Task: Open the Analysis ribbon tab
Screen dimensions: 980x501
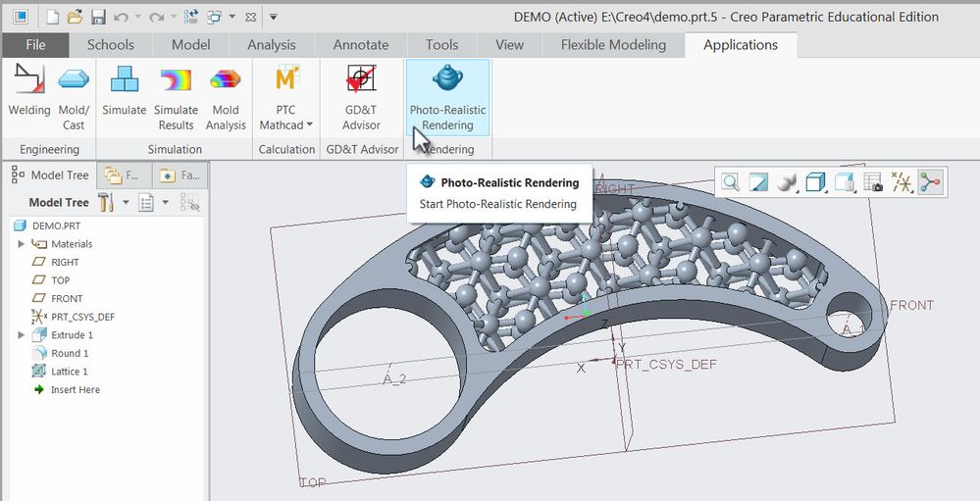Action: click(272, 45)
